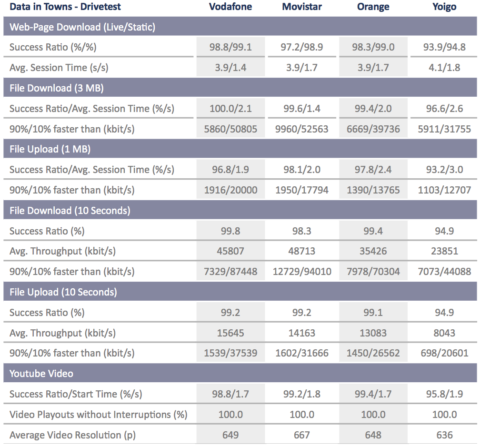Viewport: 480px width, 448px height.
Task: Click Yoigo value 95.8/1.9
Action: point(444,394)
